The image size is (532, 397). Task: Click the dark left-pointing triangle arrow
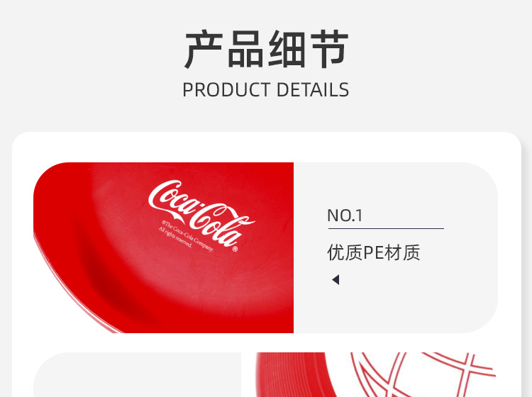(x=336, y=280)
